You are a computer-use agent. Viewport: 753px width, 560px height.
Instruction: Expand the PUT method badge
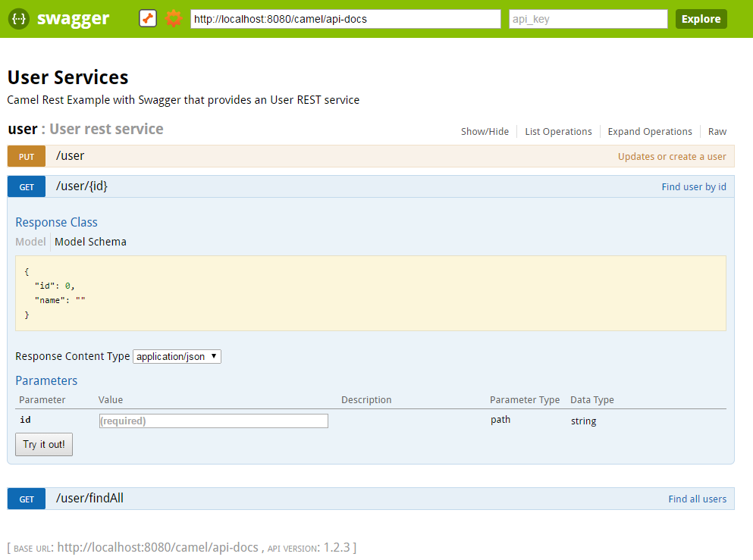27,156
